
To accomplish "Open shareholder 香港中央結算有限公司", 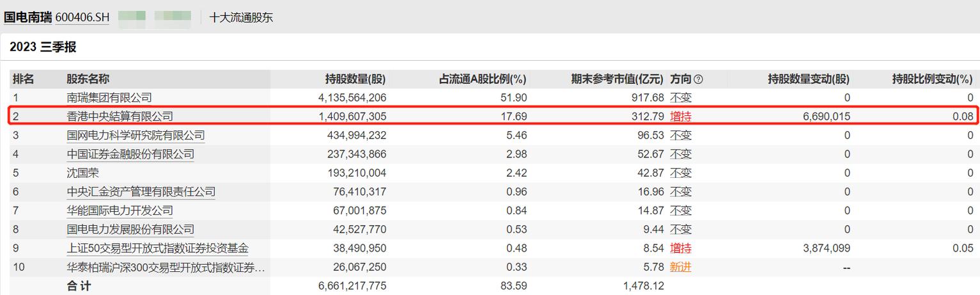I will click(120, 116).
